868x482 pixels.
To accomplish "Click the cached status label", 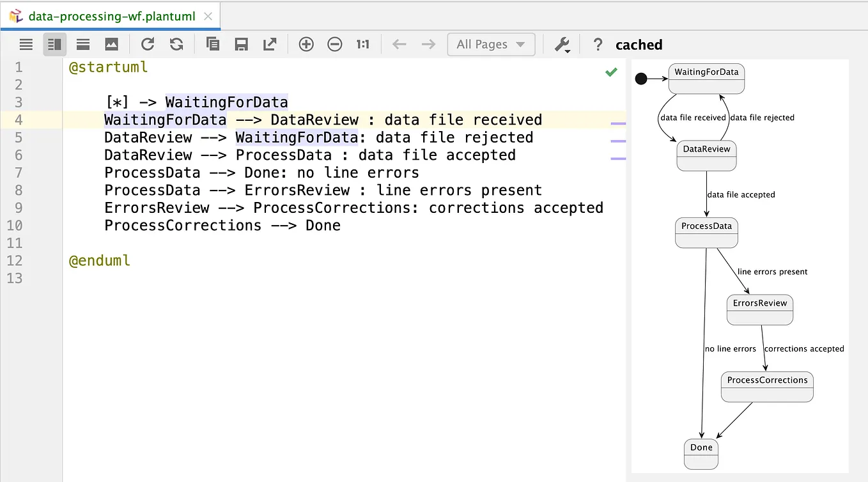I will tap(639, 44).
